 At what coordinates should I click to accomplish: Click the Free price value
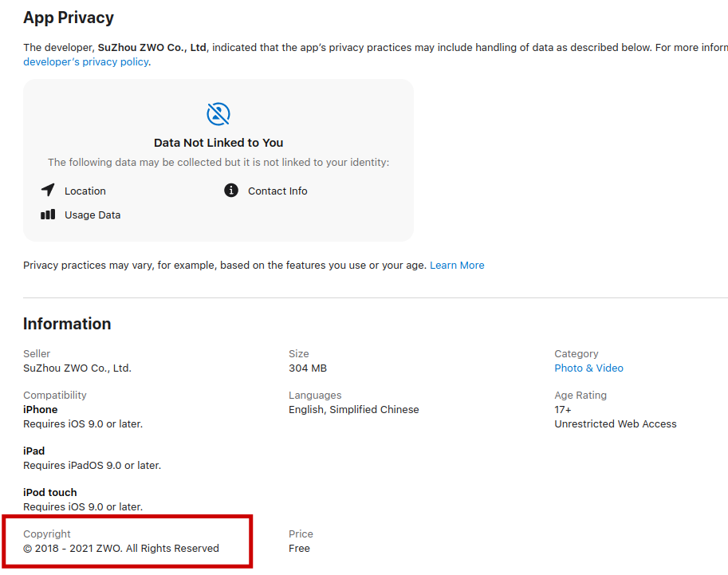[299, 549]
